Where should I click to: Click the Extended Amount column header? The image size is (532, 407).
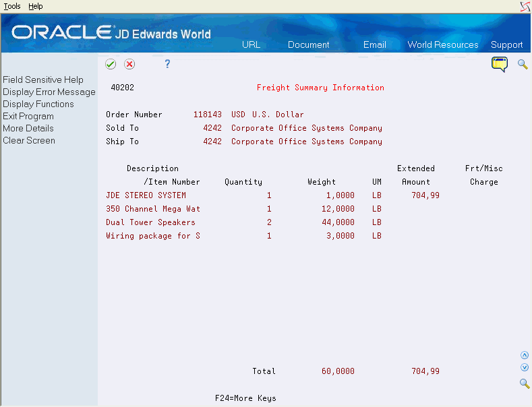(x=416, y=175)
